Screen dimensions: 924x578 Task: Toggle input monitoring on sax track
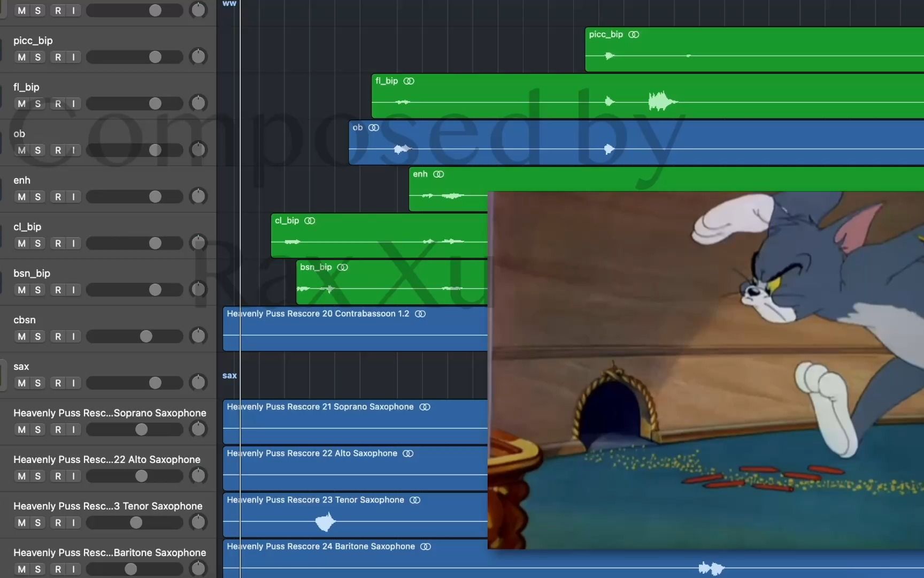[74, 383]
